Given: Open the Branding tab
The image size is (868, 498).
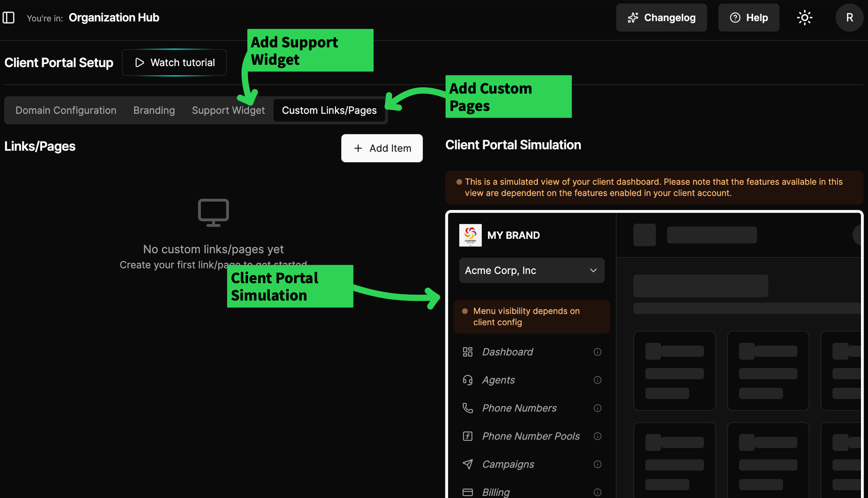Looking at the screenshot, I should (154, 110).
